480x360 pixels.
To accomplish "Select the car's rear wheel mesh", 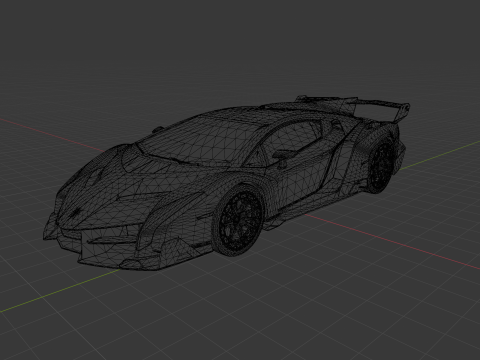I will coord(381,167).
